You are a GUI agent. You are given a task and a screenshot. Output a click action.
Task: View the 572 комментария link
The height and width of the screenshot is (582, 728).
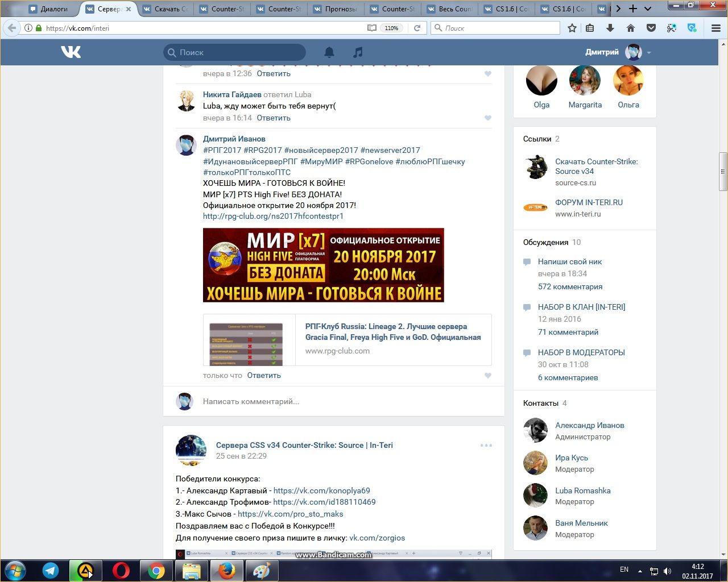pos(570,287)
